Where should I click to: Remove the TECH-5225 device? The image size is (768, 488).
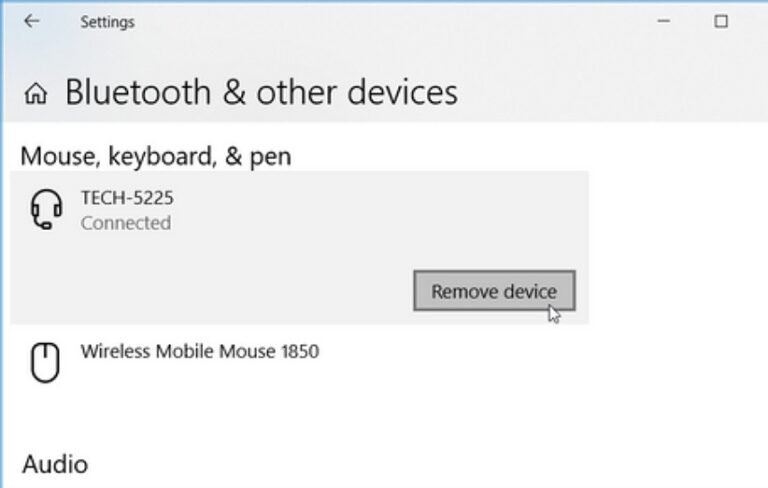point(494,291)
